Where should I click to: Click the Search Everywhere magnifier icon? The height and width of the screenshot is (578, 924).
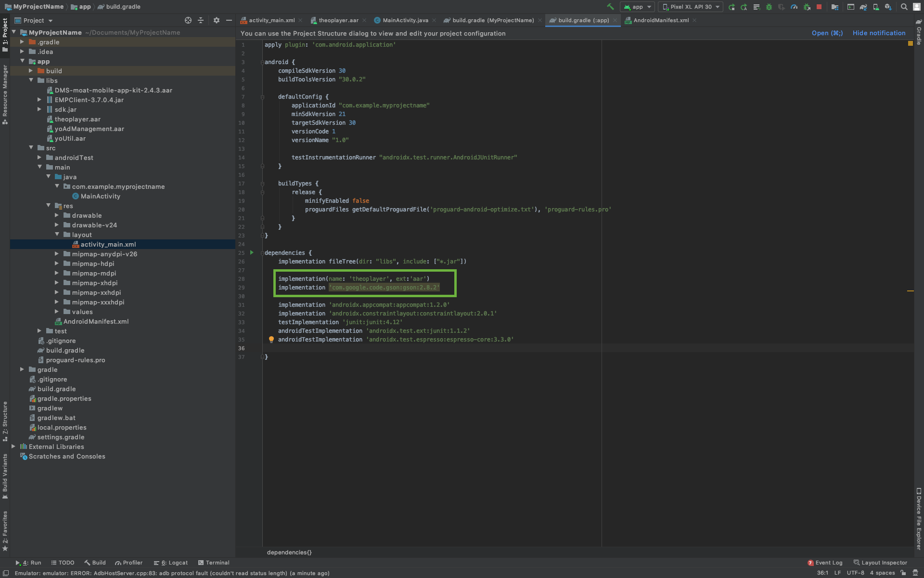pos(904,7)
